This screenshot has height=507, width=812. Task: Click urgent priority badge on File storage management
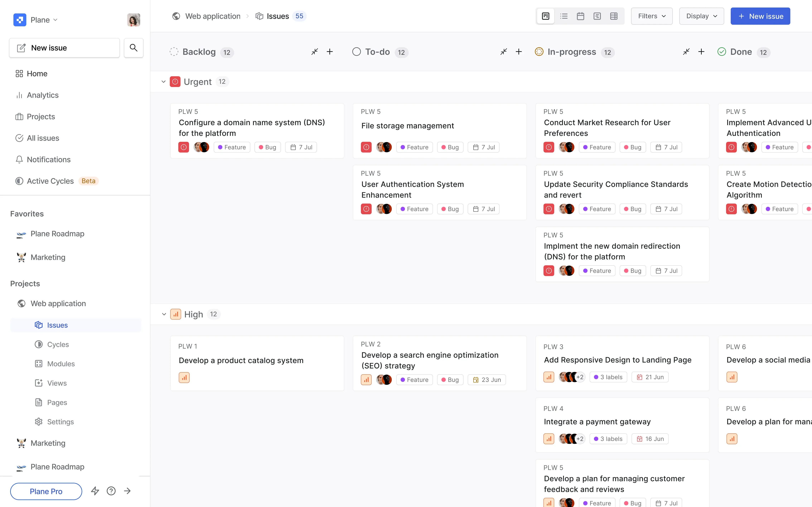point(366,147)
